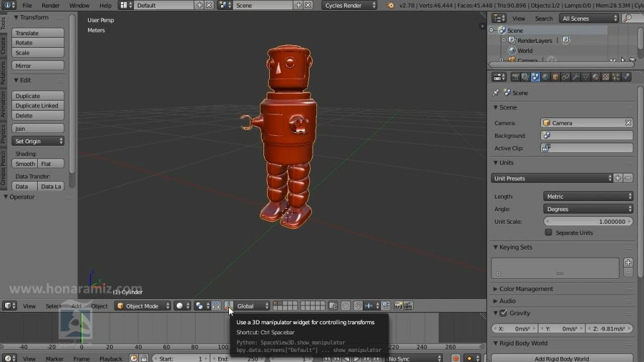
Task: Open viewport shading mode selector
Action: click(182, 306)
